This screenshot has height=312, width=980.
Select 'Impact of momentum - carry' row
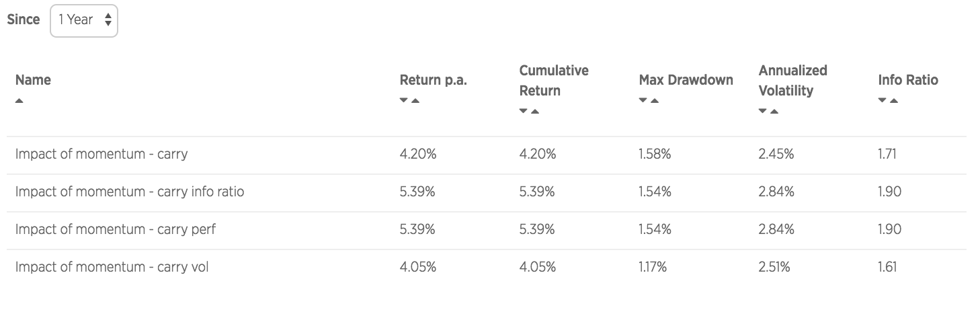coord(101,154)
